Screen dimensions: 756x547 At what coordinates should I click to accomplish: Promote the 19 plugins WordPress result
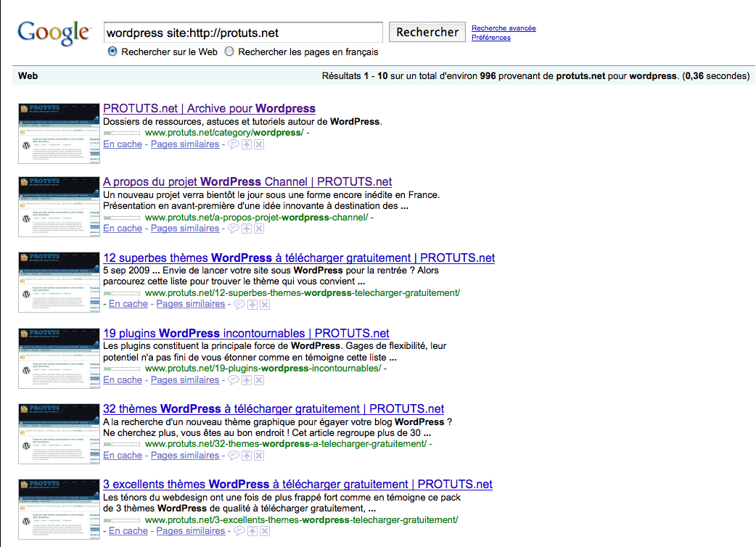(247, 379)
